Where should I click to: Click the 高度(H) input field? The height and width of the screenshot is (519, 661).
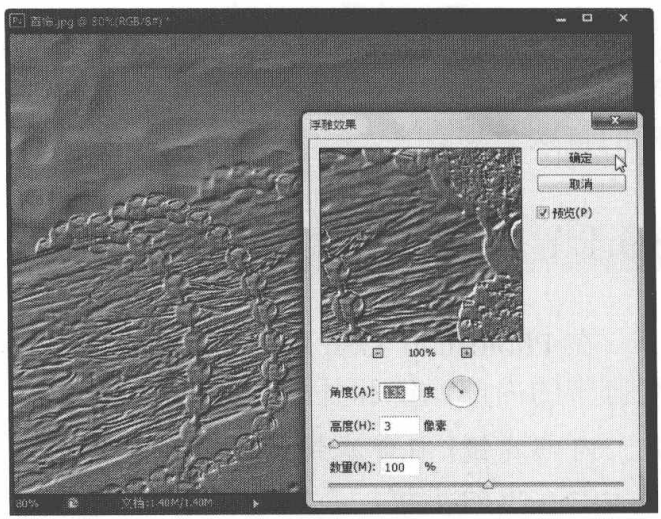(399, 426)
